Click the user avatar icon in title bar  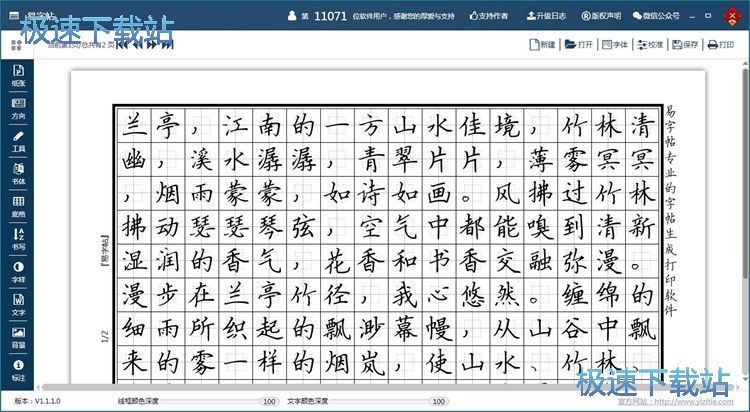(x=292, y=16)
